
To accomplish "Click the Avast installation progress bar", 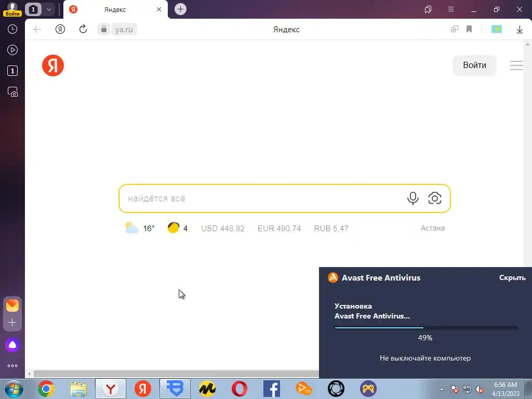I will pyautogui.click(x=426, y=327).
